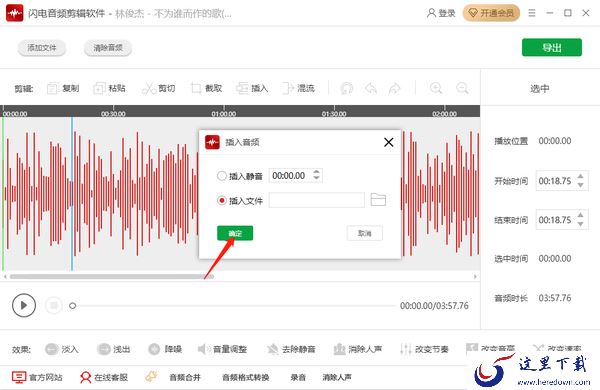Screen dimensions: 600x390
Task: Apply the Fade Out (淡出) effect
Action: pos(103,349)
